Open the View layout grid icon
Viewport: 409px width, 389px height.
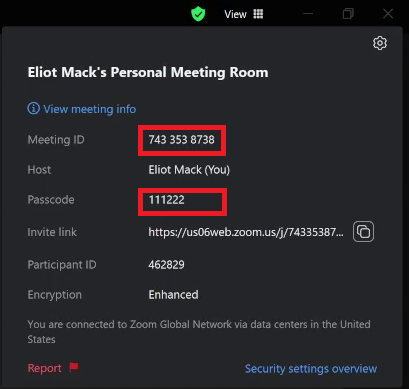(x=258, y=14)
